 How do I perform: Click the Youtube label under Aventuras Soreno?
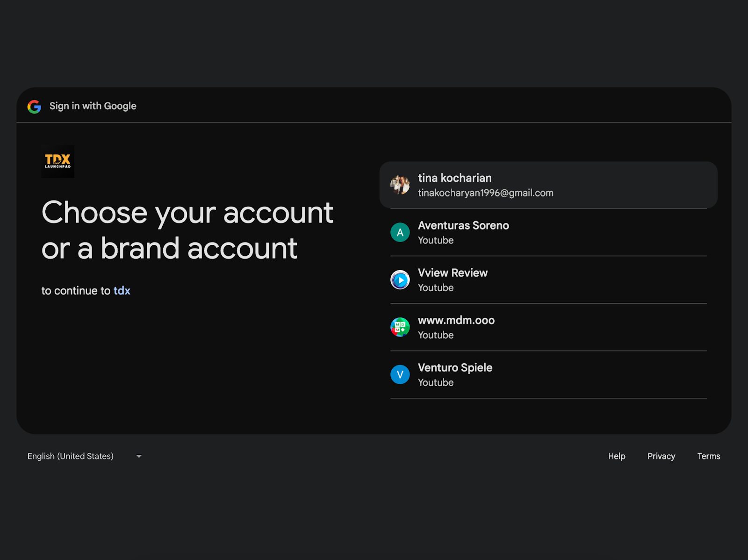(436, 240)
